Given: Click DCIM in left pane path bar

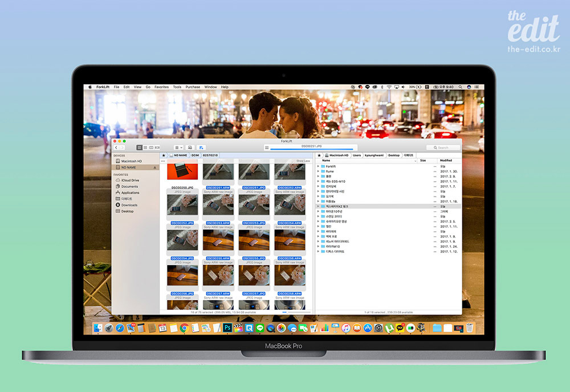Looking at the screenshot, I should click(x=195, y=155).
